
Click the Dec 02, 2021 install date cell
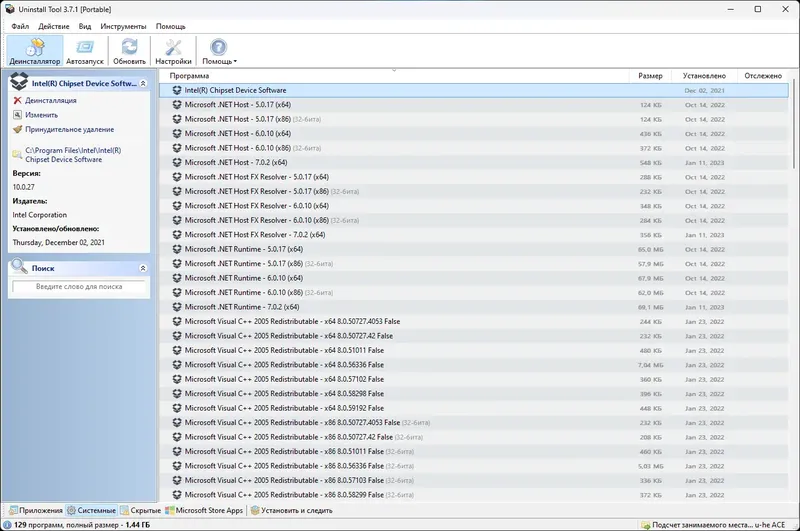pos(704,90)
